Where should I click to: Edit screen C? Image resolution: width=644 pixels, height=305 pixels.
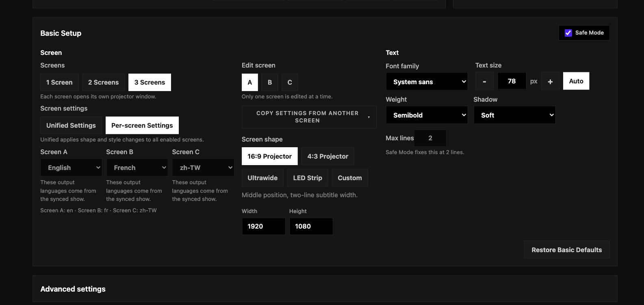pos(290,82)
